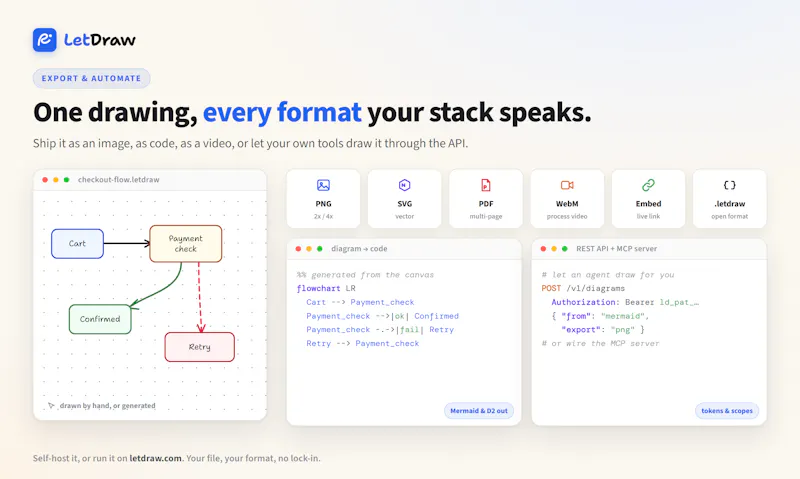Viewport: 800px width, 479px height.
Task: Click the "open format" caption
Action: (x=730, y=216)
